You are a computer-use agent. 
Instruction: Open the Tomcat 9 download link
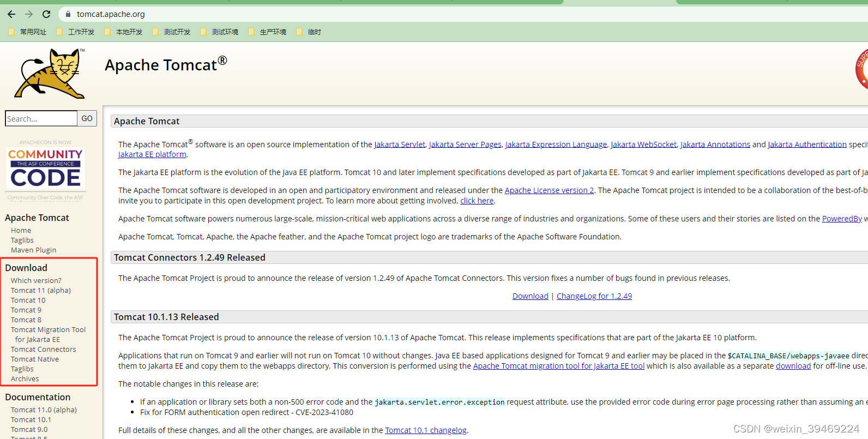pyautogui.click(x=26, y=310)
